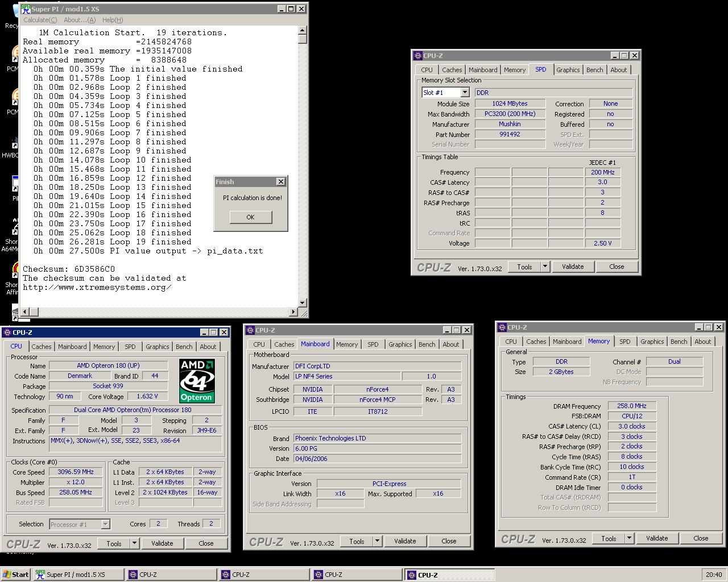Open Tools dropdown arrow in Mainboard window

click(x=377, y=541)
